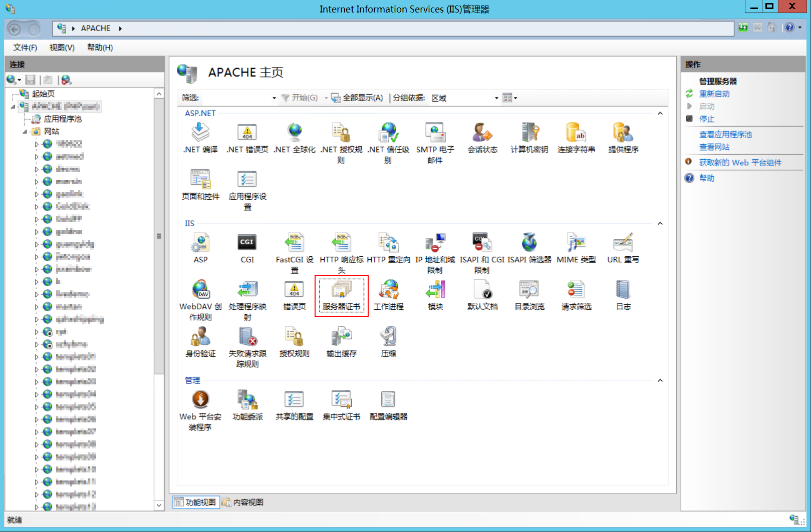Collapse the ASP.NET group section
Viewport: 811px width, 532px height.
point(660,113)
